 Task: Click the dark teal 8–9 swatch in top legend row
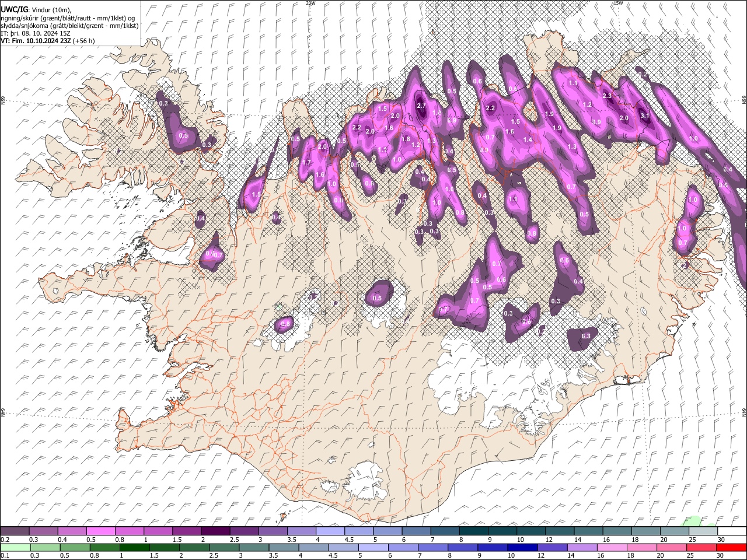coord(474,531)
